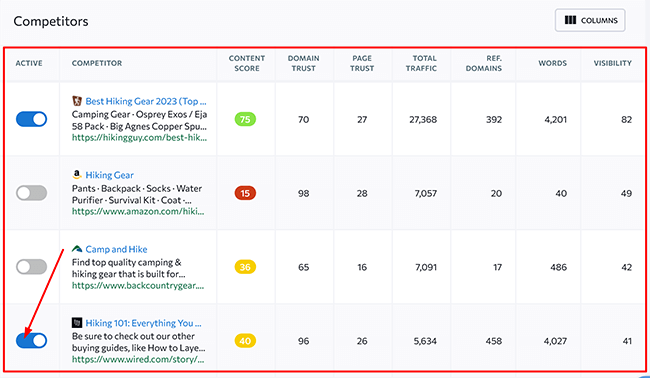This screenshot has height=378, width=650.
Task: Select the total traffic value 7,057
Action: pos(426,193)
